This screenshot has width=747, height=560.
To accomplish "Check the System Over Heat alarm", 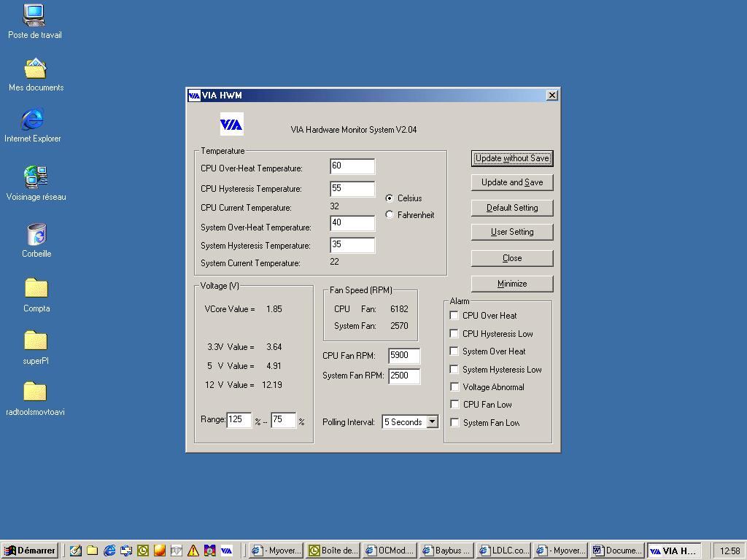I will tap(454, 351).
